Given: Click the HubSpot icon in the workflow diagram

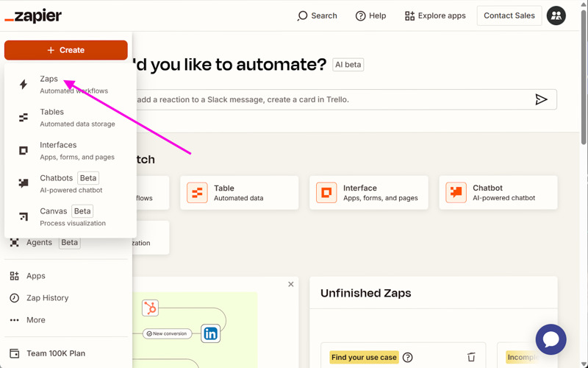Looking at the screenshot, I should (151, 308).
